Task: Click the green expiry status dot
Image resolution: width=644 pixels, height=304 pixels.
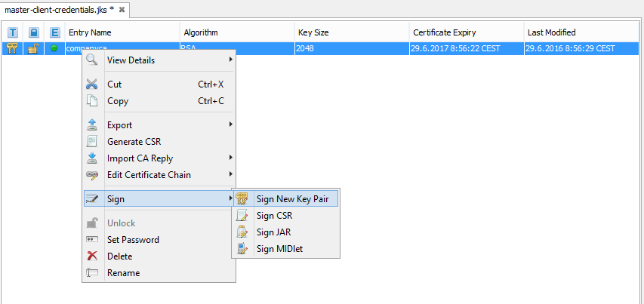Action: (54, 48)
